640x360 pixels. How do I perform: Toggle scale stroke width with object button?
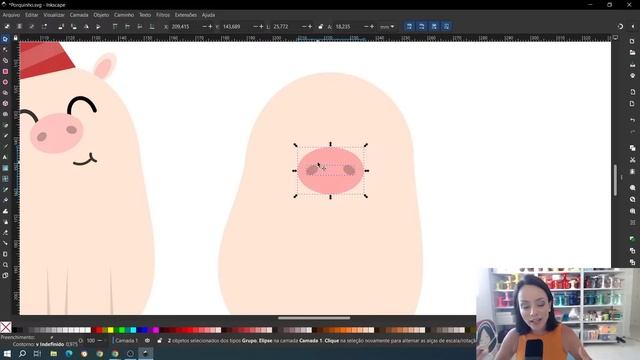pyautogui.click(x=409, y=27)
